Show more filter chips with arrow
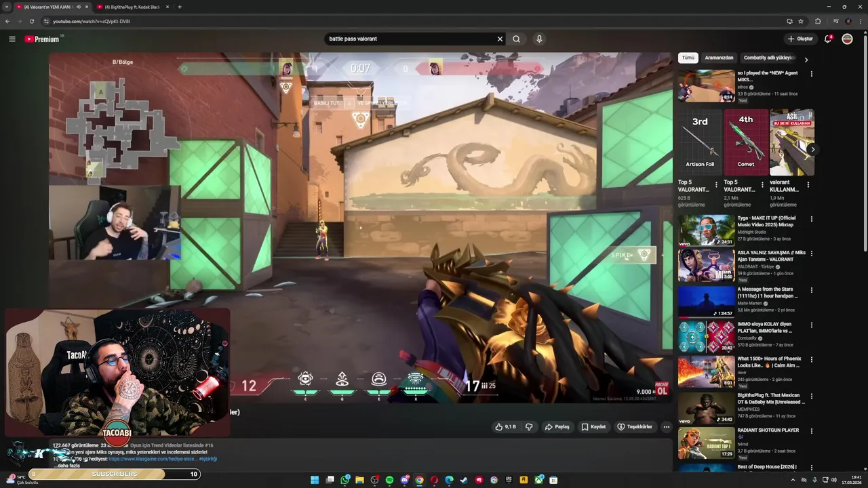The height and width of the screenshot is (488, 868). [806, 59]
